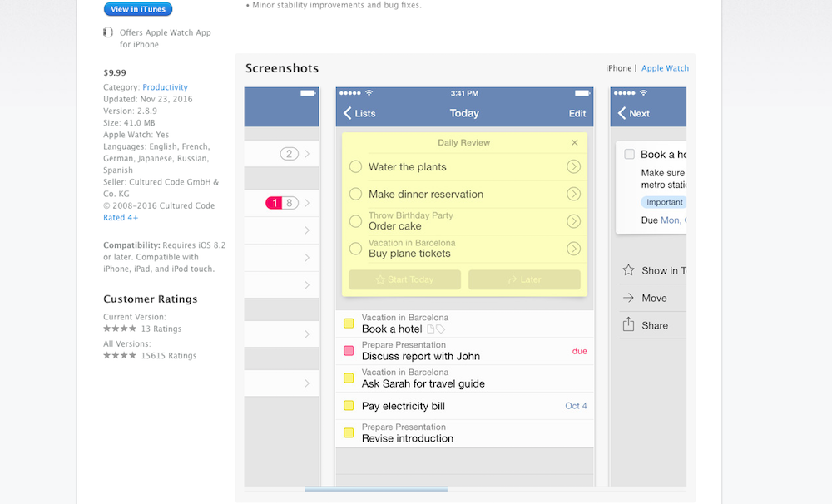The image size is (832, 504).
Task: Click the Move arrow icon
Action: pos(629,298)
